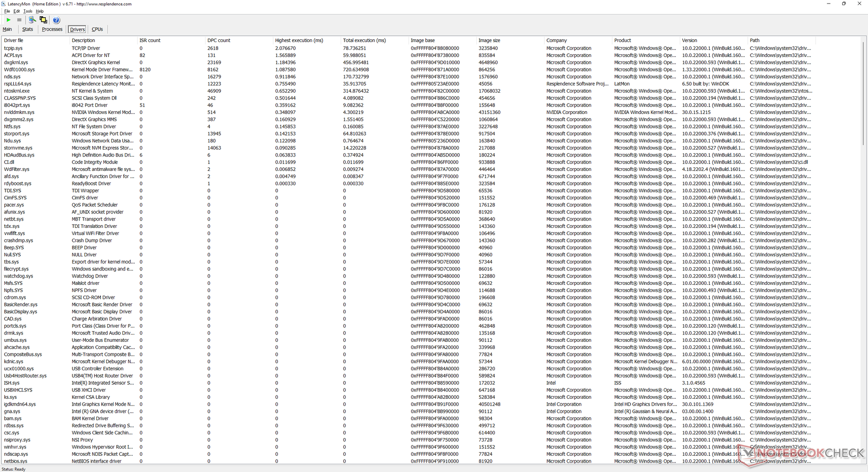This screenshot has width=868, height=472.
Task: Sort by Highest execution (ms) column
Action: tap(299, 40)
